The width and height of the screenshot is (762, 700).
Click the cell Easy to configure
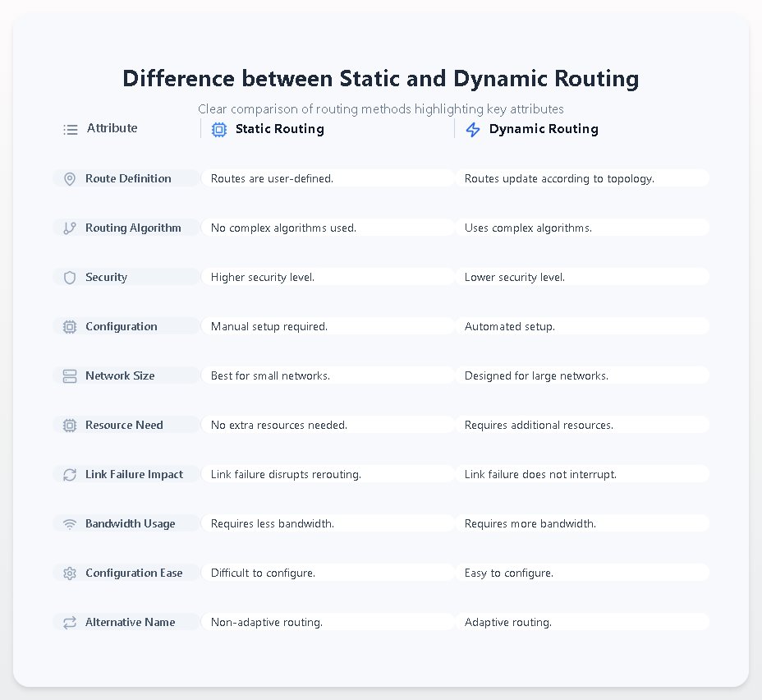[x=582, y=573]
